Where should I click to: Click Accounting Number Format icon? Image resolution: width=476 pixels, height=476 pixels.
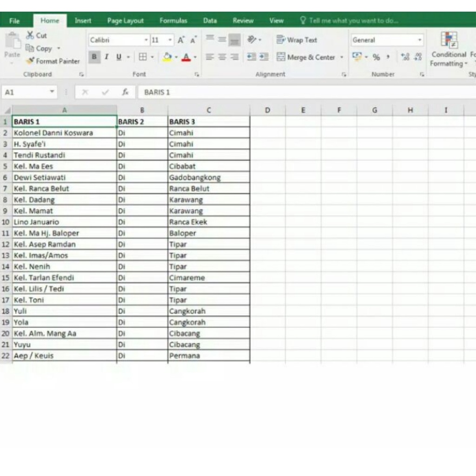(x=357, y=56)
